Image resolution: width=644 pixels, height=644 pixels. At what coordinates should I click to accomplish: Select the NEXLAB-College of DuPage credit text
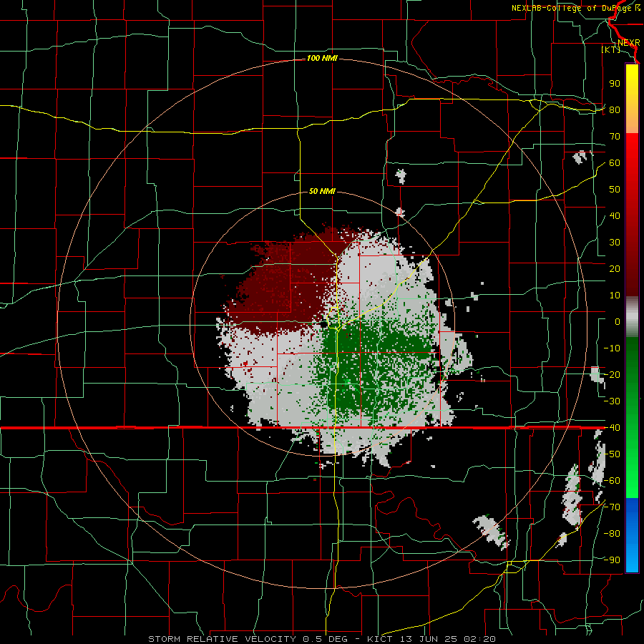575,8
